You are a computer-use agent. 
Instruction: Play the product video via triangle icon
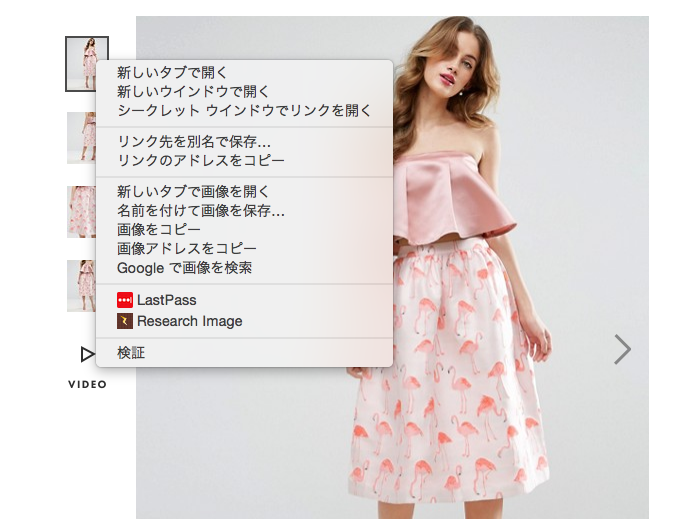pos(87,353)
